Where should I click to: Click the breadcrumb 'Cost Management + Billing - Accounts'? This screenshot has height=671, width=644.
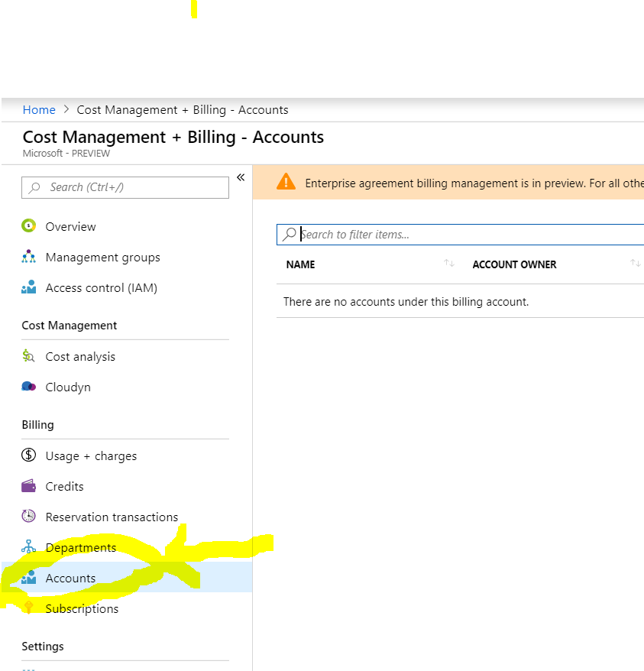pyautogui.click(x=183, y=110)
